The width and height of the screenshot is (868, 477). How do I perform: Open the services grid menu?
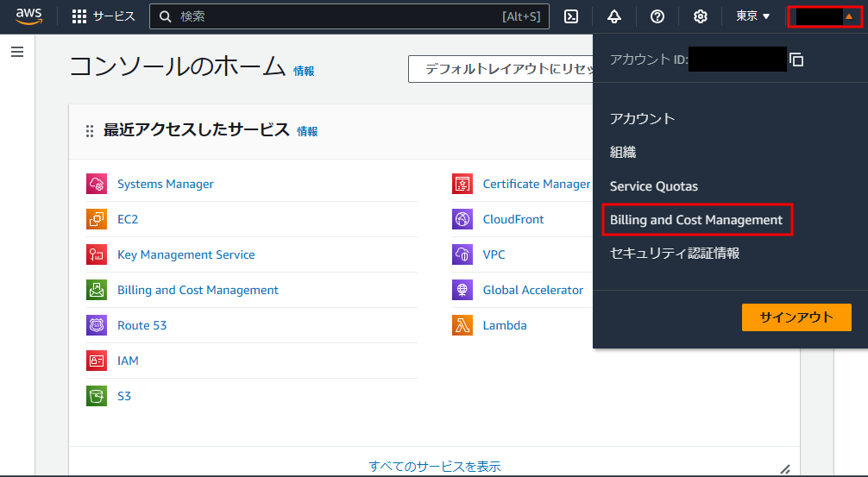(79, 16)
